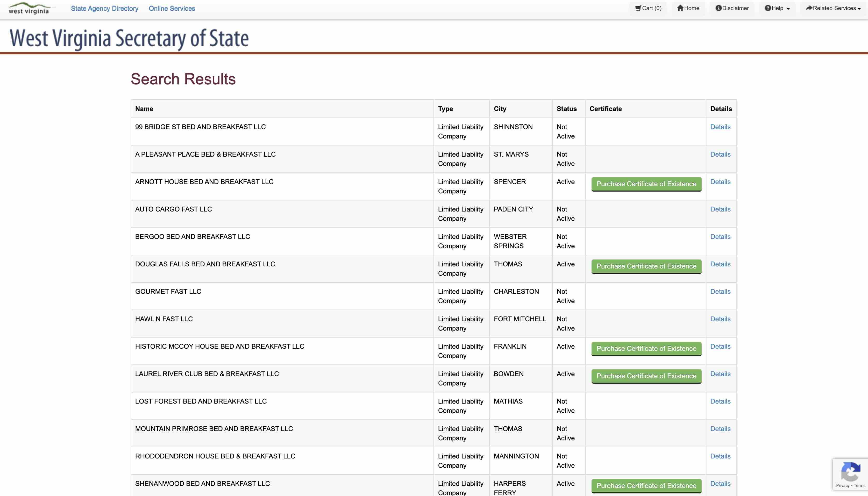
Task: Open Details for Laurel River Club
Action: click(x=720, y=374)
